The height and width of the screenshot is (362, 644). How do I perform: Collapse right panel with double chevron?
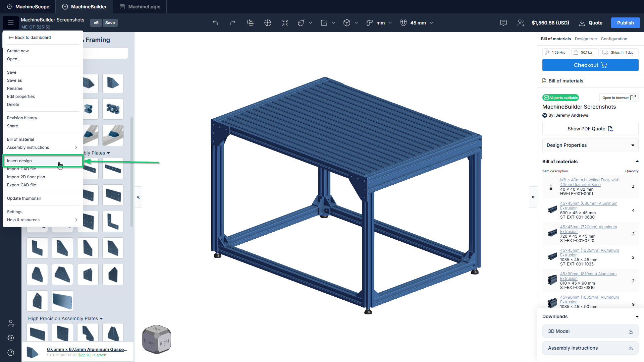533,197
